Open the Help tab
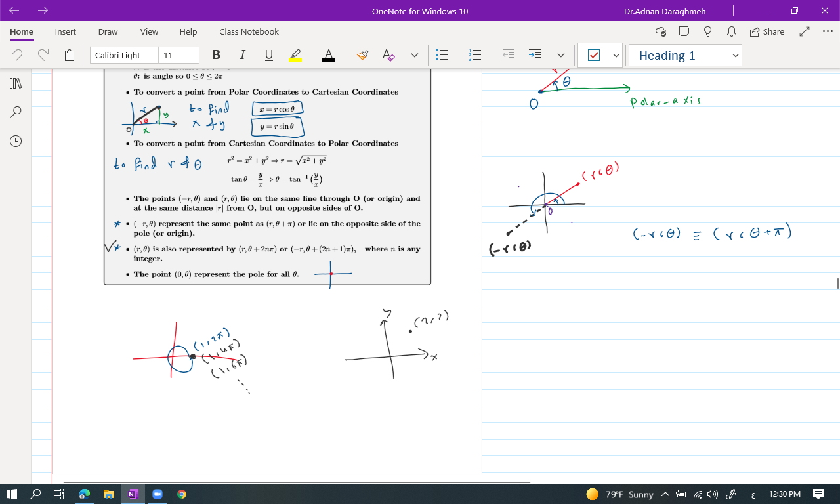 tap(188, 31)
